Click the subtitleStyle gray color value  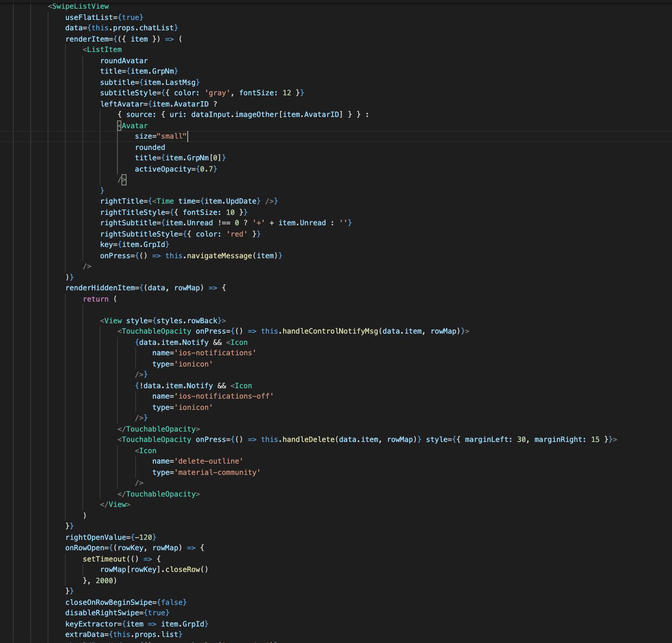click(x=217, y=92)
